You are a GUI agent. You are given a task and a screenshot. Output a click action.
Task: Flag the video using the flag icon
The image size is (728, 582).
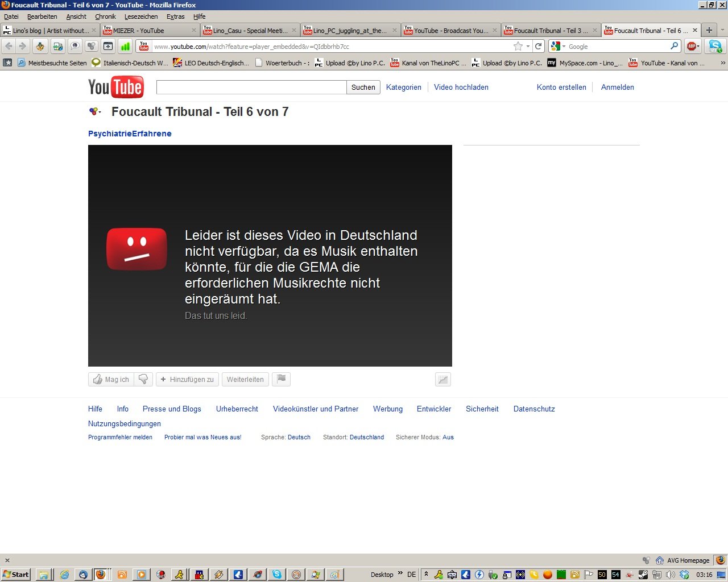[282, 379]
